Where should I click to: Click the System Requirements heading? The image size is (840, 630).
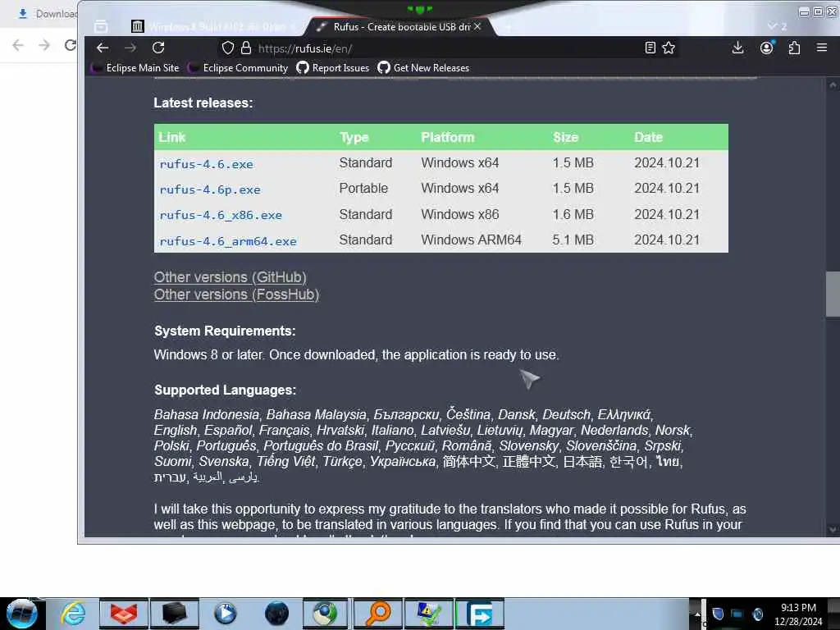pyautogui.click(x=225, y=331)
